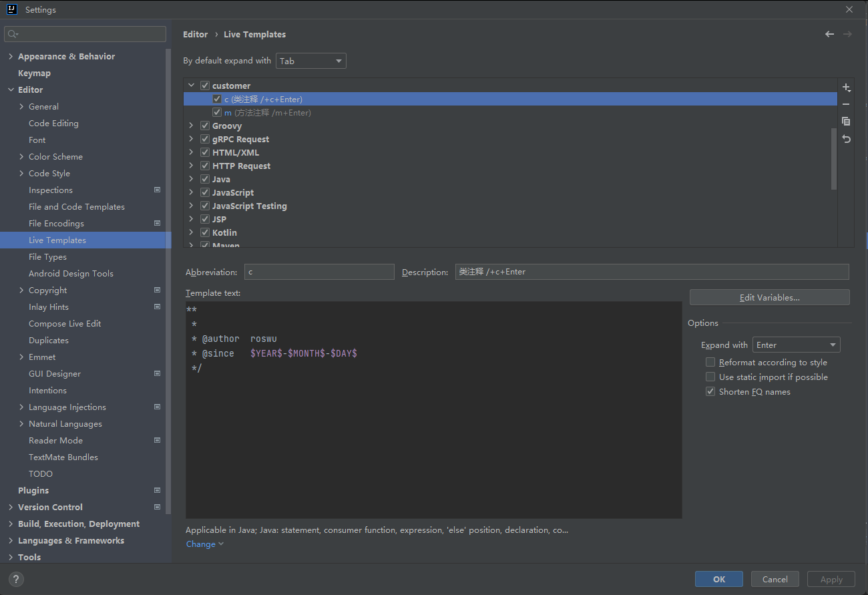
Task: Click the Description input field
Action: click(x=652, y=272)
